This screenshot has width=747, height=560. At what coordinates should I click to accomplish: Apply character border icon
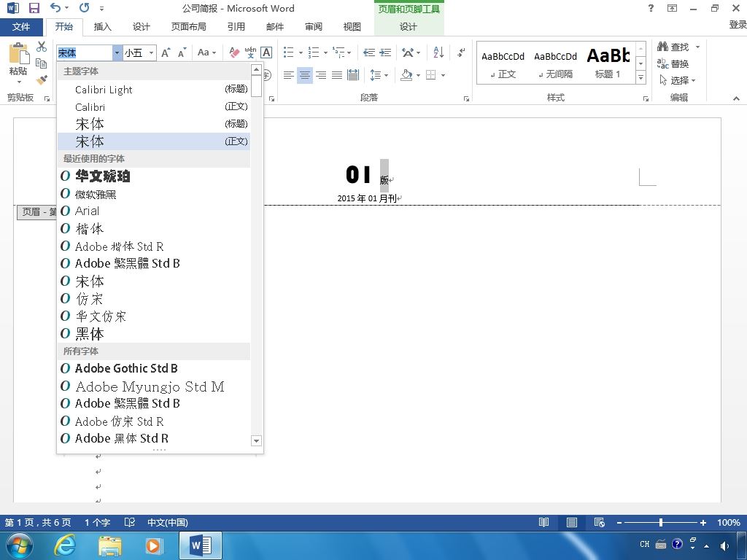click(266, 52)
